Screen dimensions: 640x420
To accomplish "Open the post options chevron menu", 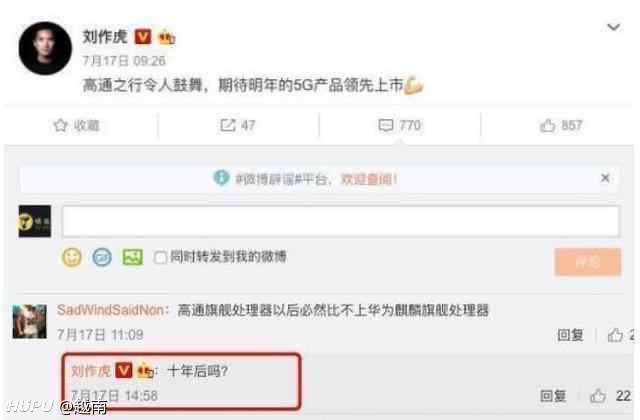I will pyautogui.click(x=613, y=27).
